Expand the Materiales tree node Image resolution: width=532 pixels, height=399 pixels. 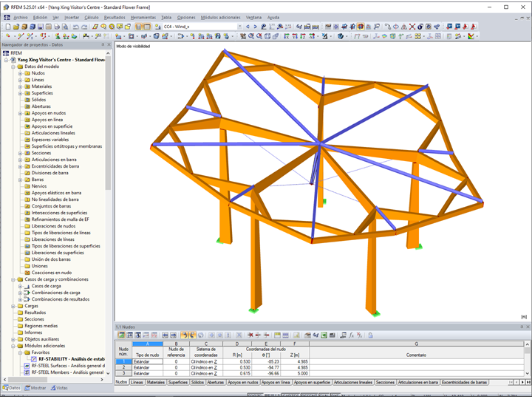pos(20,86)
